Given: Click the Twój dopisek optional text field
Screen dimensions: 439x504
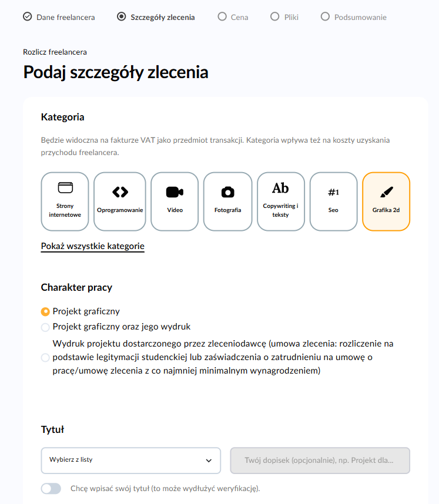Looking at the screenshot, I should tap(320, 461).
